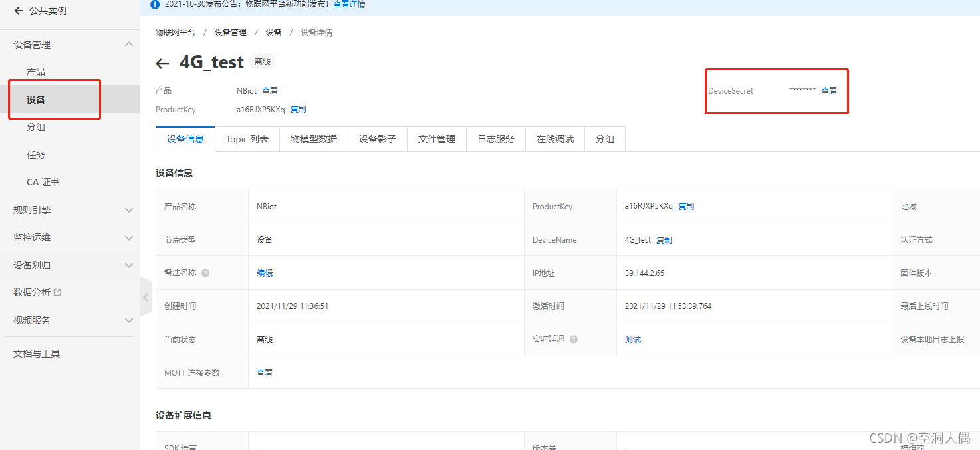Expand the 设备划归 menu section
The height and width of the screenshot is (450, 980).
pos(129,265)
